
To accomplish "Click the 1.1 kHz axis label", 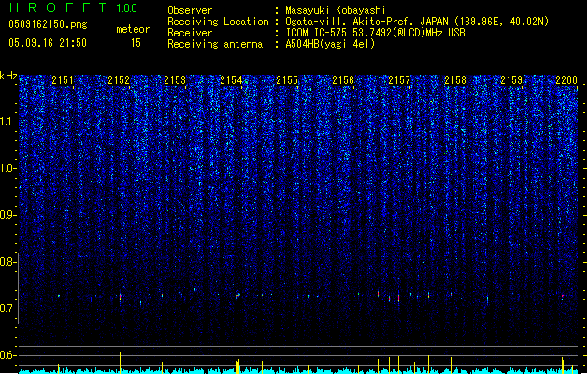I will [8, 122].
